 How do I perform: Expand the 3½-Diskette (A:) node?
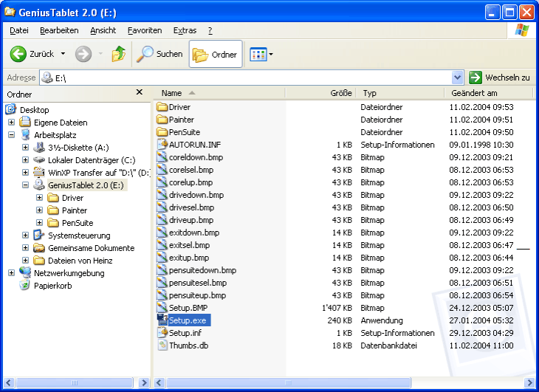[25, 148]
